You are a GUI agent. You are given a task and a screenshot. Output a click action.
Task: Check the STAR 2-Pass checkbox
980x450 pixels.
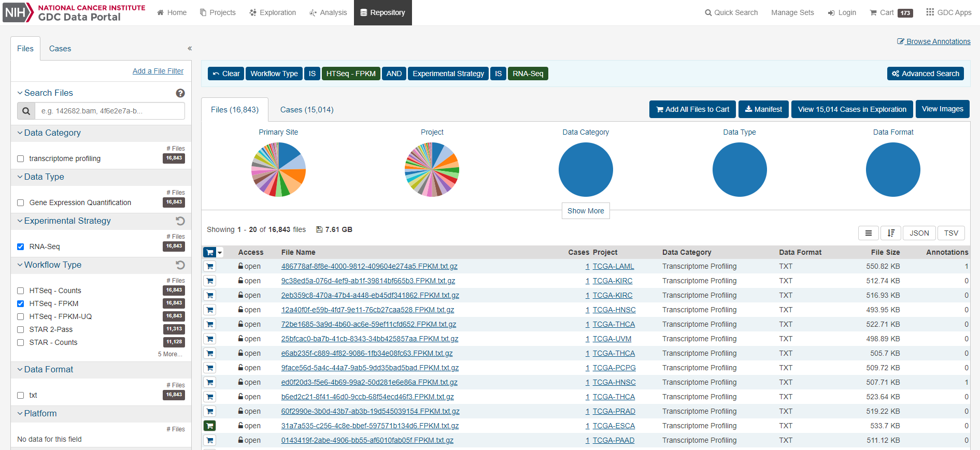pos(21,330)
